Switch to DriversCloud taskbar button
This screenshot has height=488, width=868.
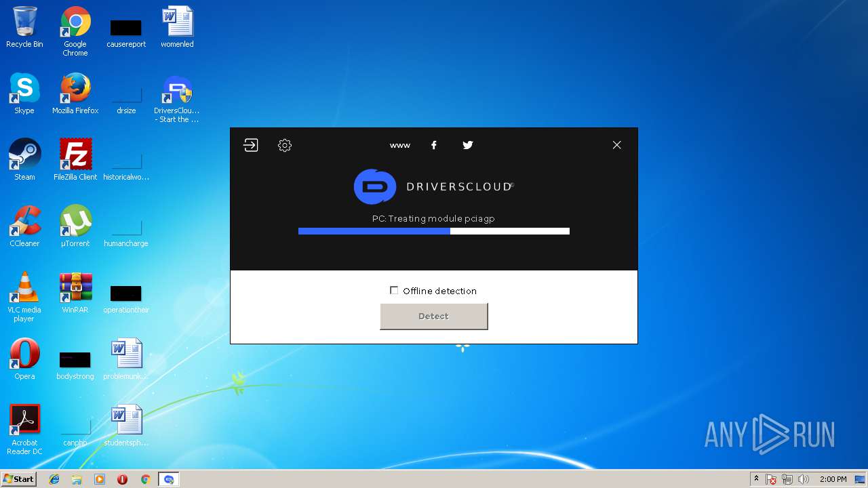pyautogui.click(x=169, y=479)
